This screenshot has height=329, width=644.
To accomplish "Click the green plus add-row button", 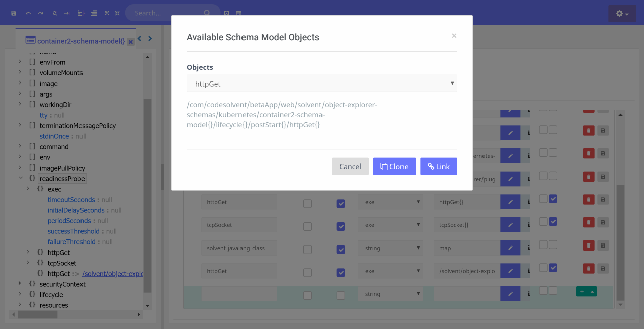I will point(582,291).
